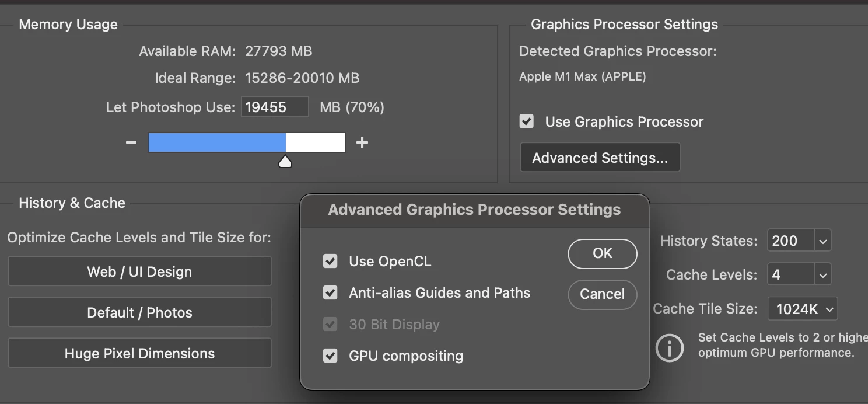Open the History States dropdown arrow

[822, 241]
